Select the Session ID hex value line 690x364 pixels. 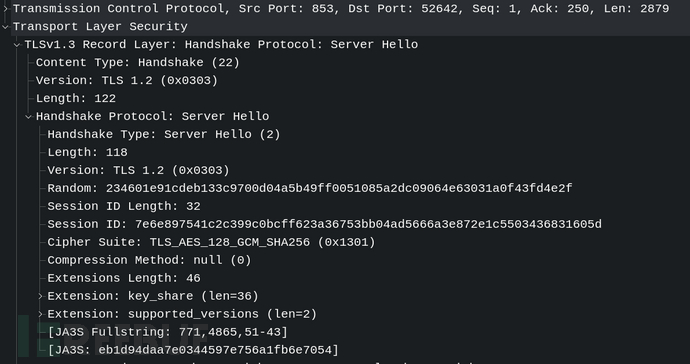click(324, 224)
